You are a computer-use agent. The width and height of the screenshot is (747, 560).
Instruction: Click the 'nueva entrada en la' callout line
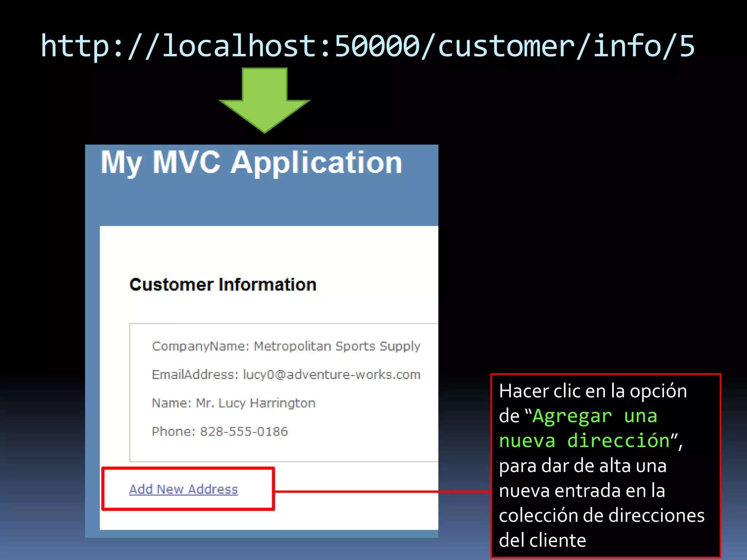pyautogui.click(x=582, y=491)
